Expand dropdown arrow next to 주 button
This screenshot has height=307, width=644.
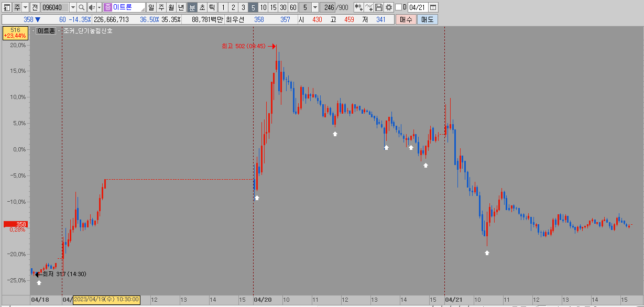tap(25, 7)
